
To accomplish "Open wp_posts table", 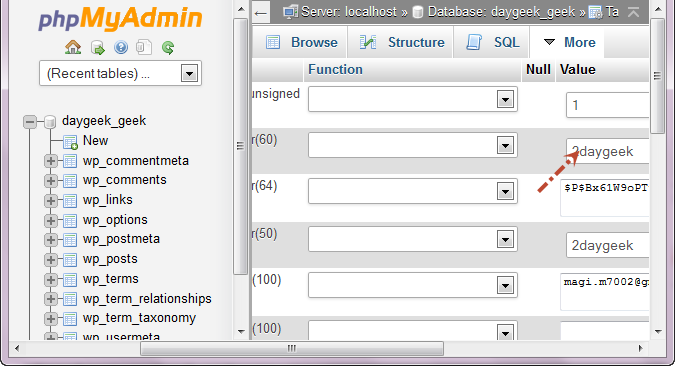I will 110,259.
